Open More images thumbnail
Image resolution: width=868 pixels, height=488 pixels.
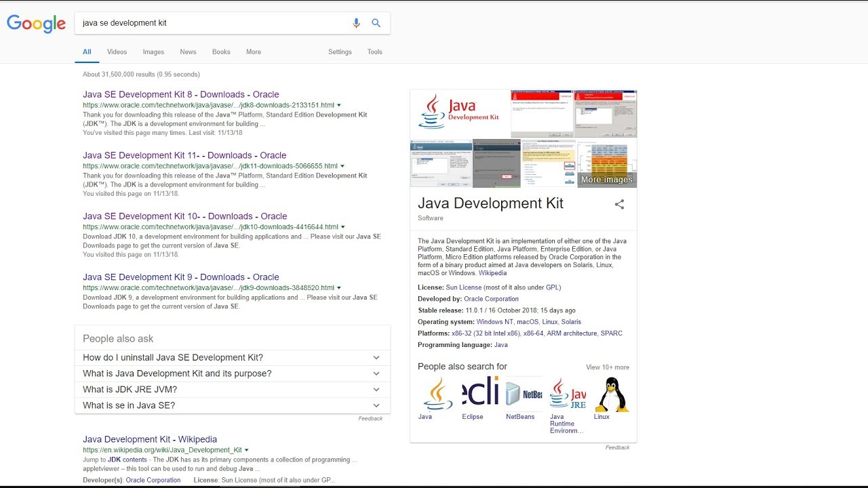(607, 163)
